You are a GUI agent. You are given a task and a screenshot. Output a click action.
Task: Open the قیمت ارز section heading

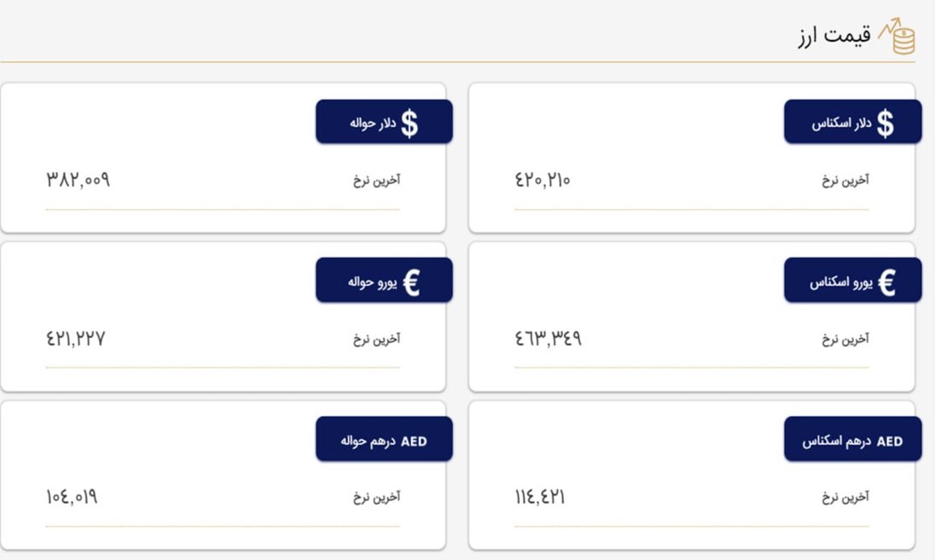[x=834, y=36]
